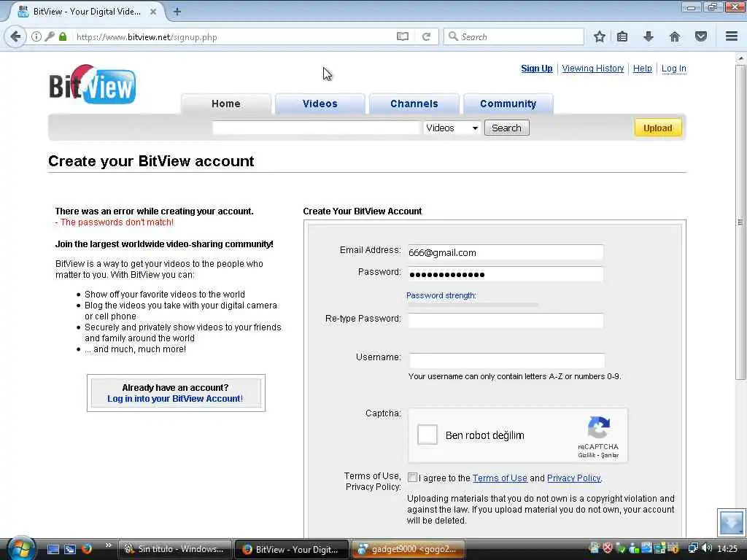Check the 'Ben robot değilim' captcha box
The height and width of the screenshot is (560, 747).
point(427,435)
